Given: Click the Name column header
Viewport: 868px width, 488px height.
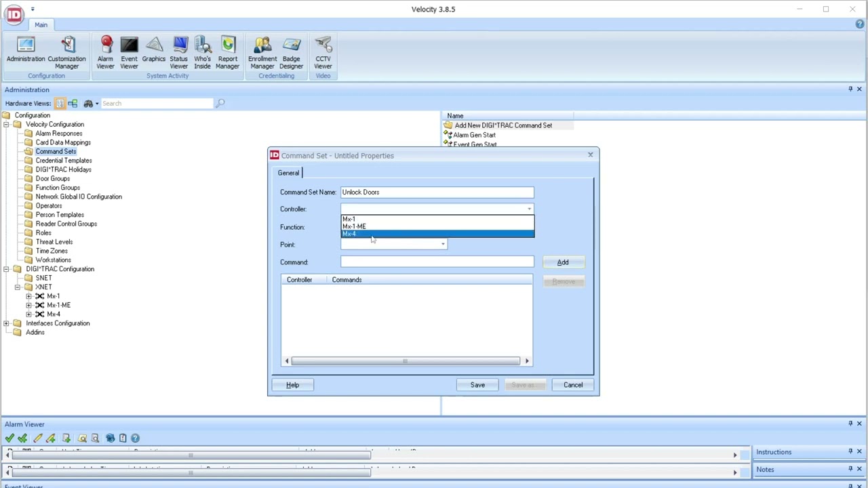Looking at the screenshot, I should point(507,116).
